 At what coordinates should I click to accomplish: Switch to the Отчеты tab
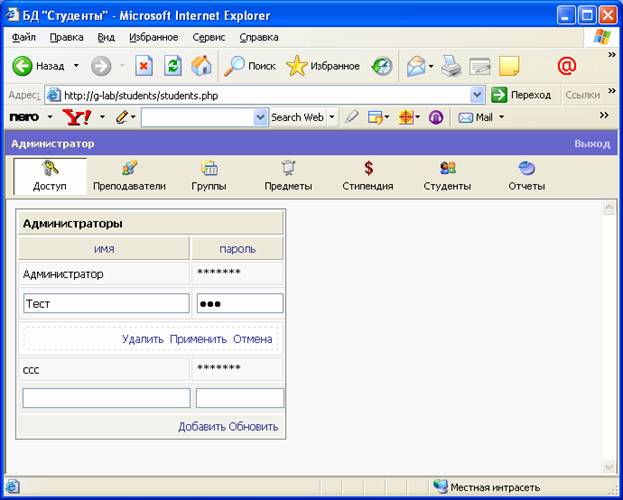pyautogui.click(x=526, y=176)
